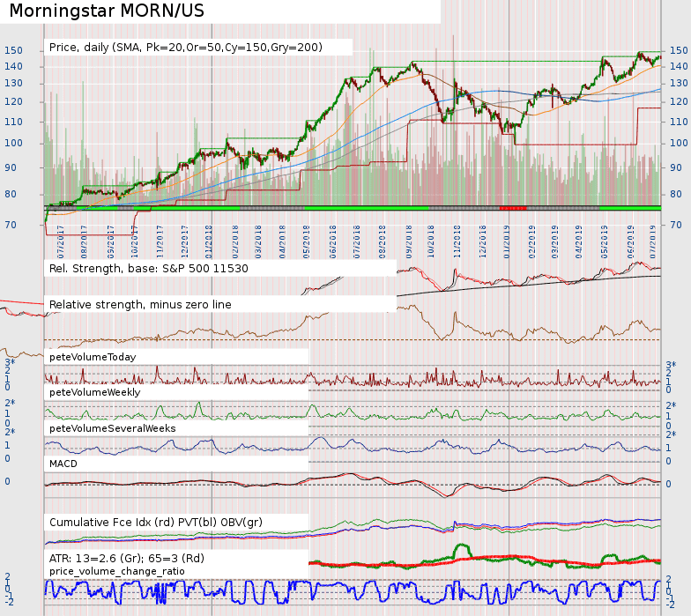
Task: Select the 05/2018 date axis label
Action: pos(307,241)
